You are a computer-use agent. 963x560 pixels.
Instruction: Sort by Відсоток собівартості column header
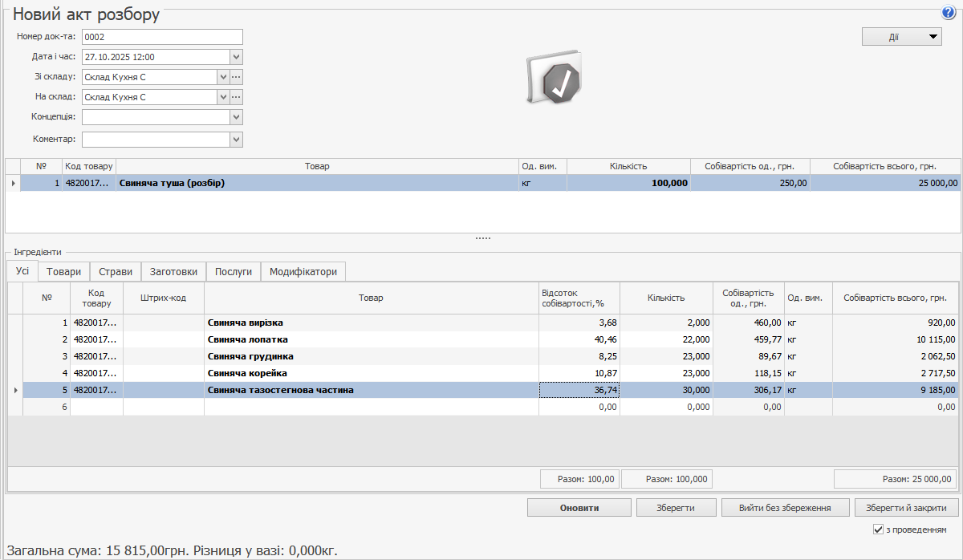(x=578, y=298)
